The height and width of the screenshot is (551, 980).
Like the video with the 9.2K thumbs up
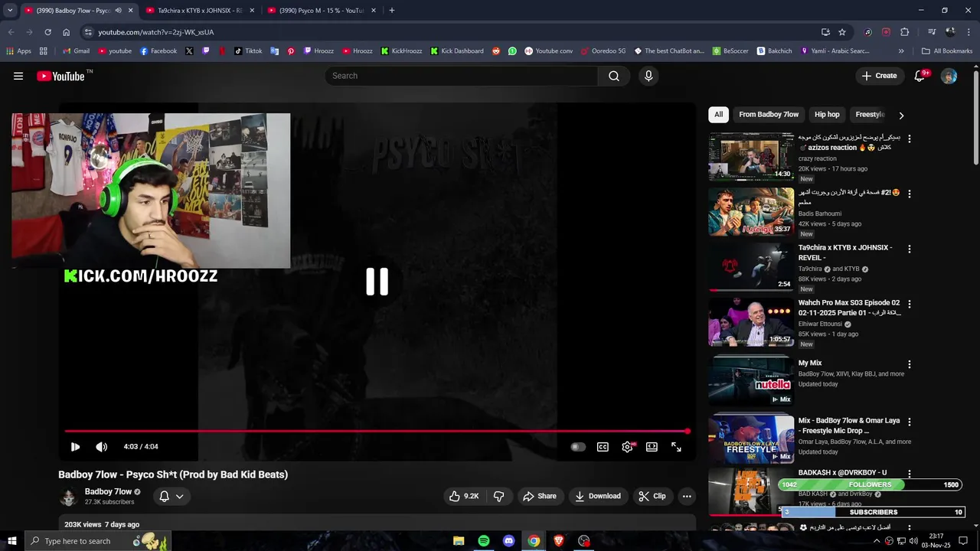pos(464,496)
